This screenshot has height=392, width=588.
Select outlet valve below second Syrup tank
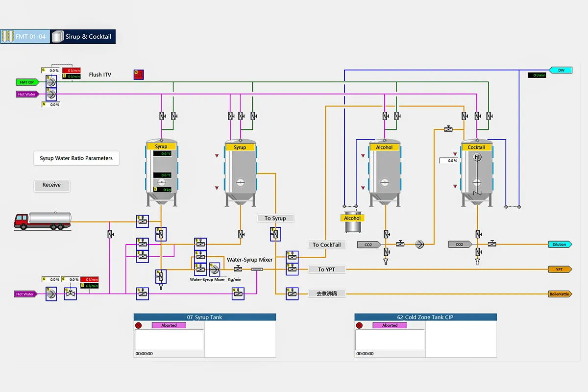coord(240,234)
